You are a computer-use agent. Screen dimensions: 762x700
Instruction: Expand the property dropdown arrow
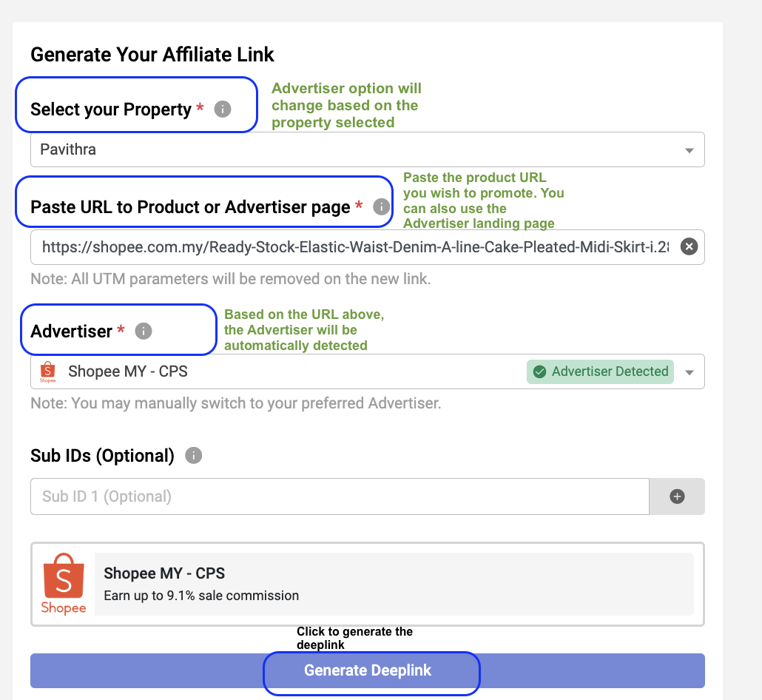coord(689,150)
